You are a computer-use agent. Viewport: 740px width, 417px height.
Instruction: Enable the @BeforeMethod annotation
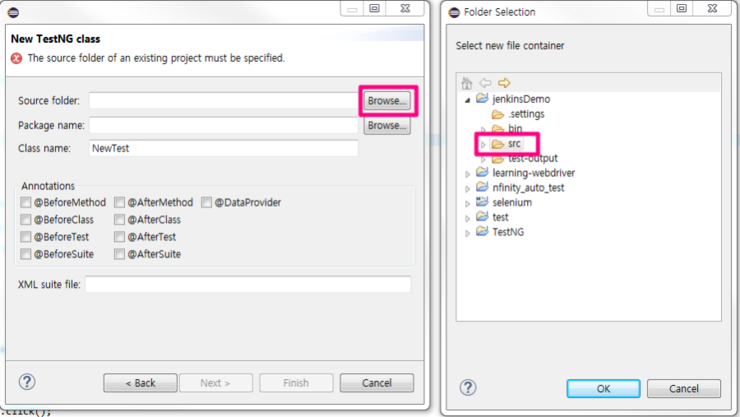25,202
